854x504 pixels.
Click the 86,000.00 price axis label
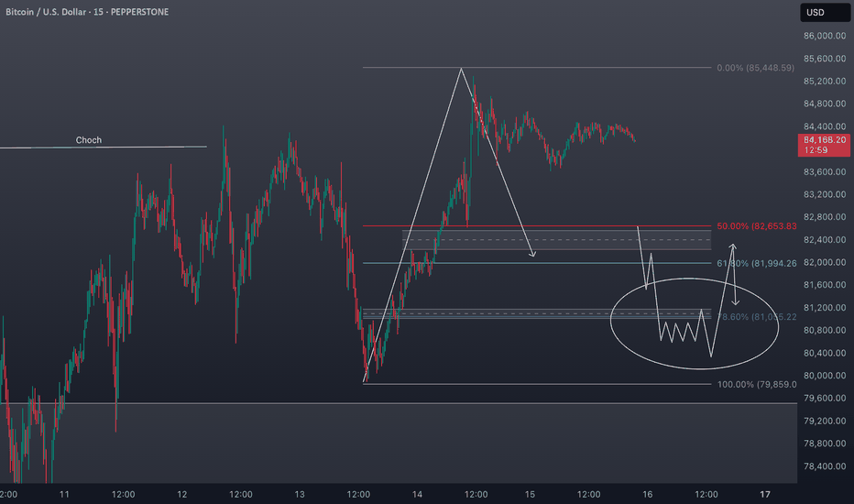tap(825, 36)
